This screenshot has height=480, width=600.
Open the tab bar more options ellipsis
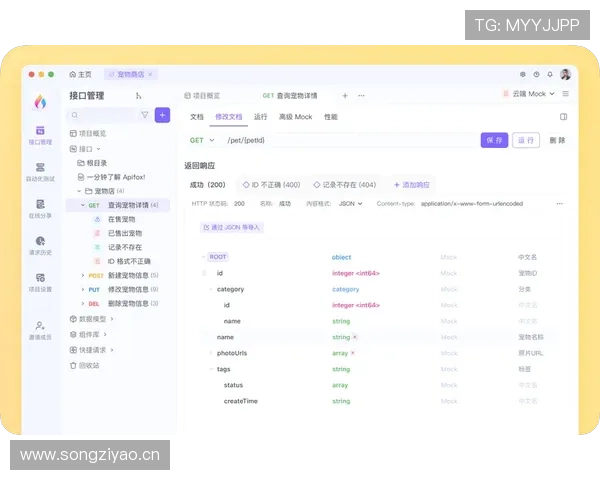(x=361, y=96)
